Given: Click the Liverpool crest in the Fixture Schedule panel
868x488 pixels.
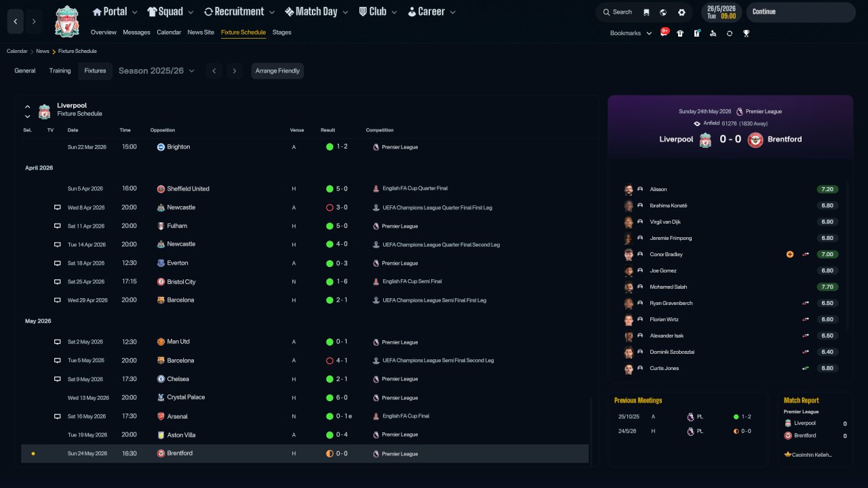Looking at the screenshot, I should [44, 110].
